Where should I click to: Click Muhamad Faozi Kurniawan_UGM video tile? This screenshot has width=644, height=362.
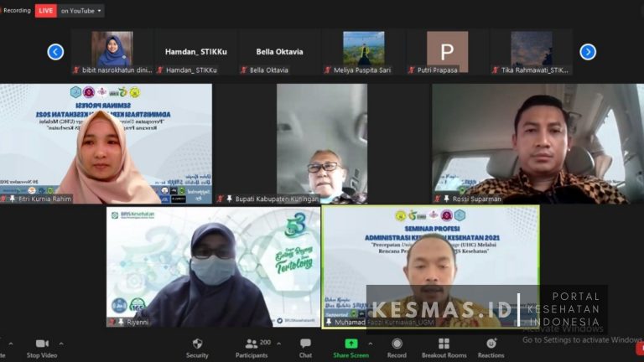click(431, 266)
